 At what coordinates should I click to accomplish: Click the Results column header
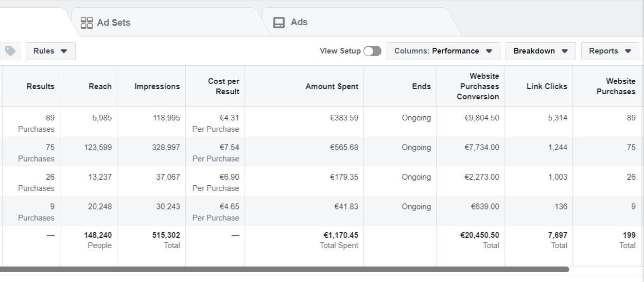40,86
